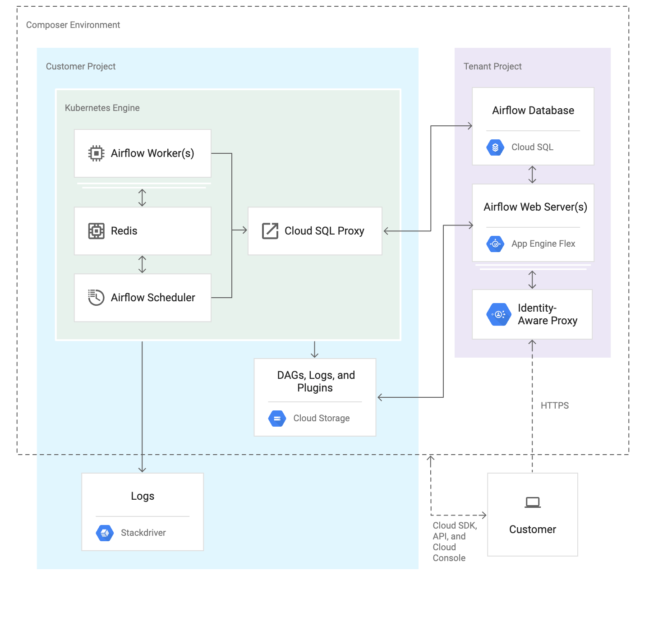Select the Cloud Storage hexagon icon
Screen dimensions: 672x626
click(x=276, y=418)
